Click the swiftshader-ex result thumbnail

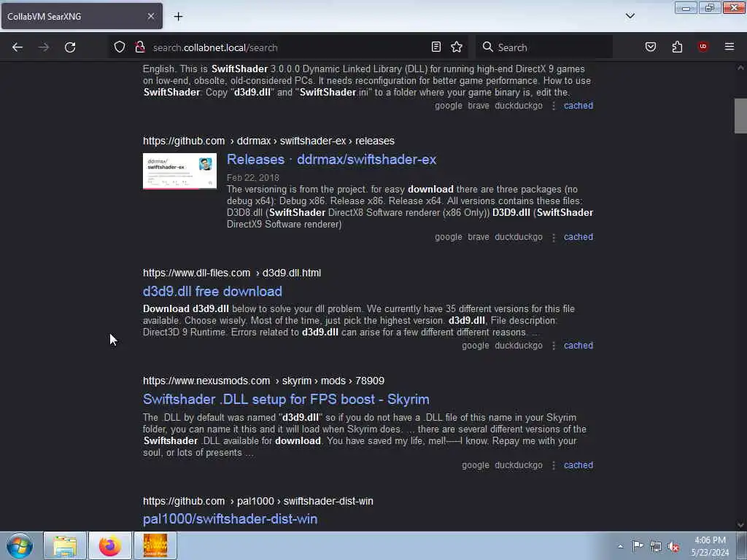point(179,171)
